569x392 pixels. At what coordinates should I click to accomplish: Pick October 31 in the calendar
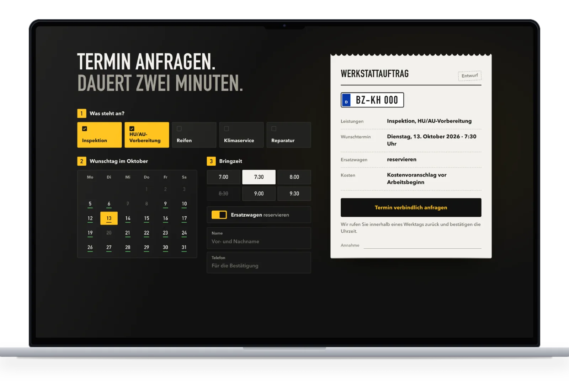coord(184,248)
